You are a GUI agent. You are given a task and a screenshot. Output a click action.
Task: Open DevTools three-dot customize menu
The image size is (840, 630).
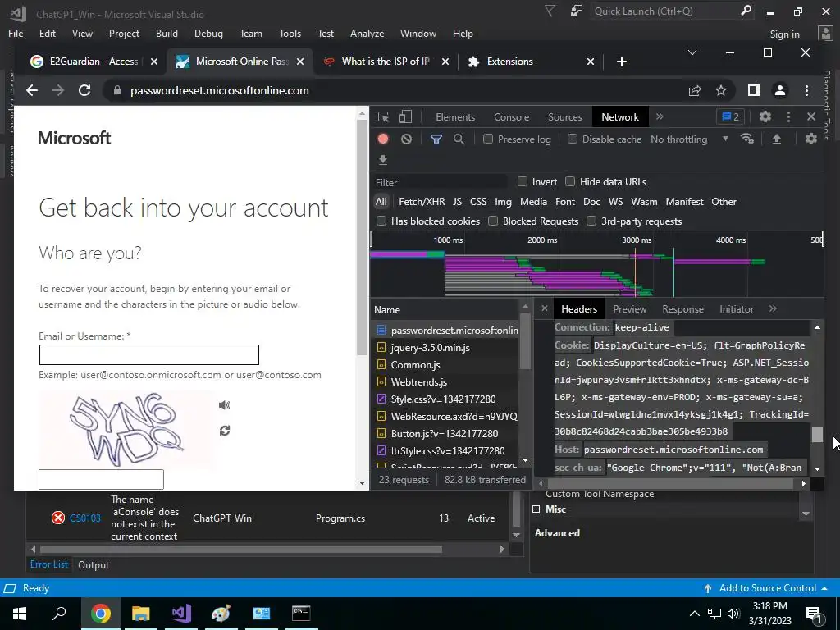pos(788,116)
